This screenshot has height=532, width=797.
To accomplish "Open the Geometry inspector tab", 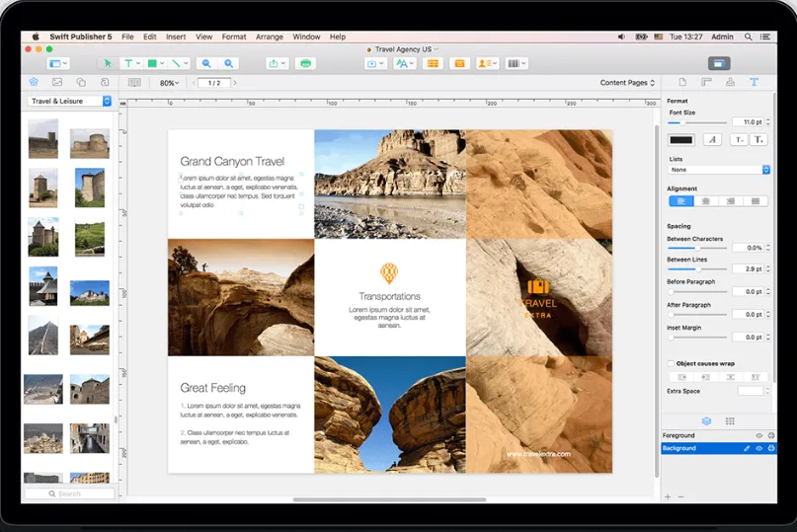I will [x=706, y=82].
